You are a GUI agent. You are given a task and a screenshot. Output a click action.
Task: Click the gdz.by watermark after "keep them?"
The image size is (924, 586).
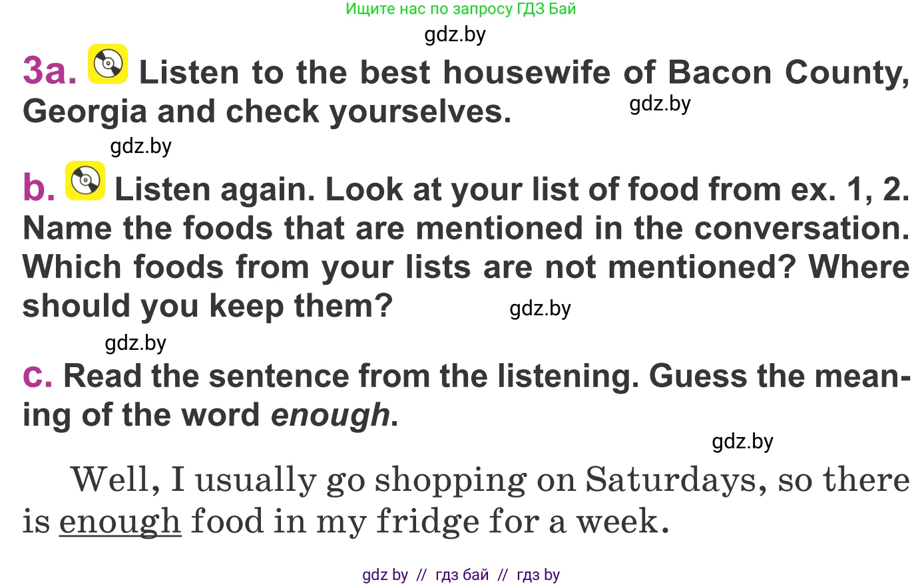pyautogui.click(x=540, y=309)
